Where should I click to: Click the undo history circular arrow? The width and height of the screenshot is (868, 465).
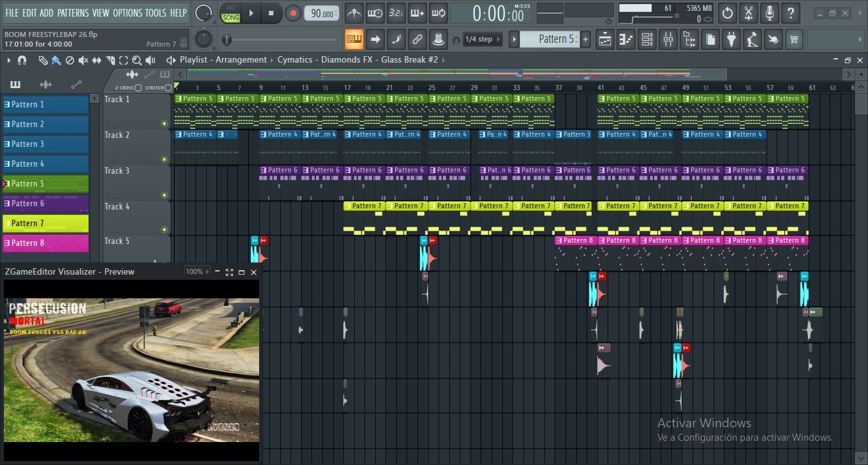pos(728,13)
